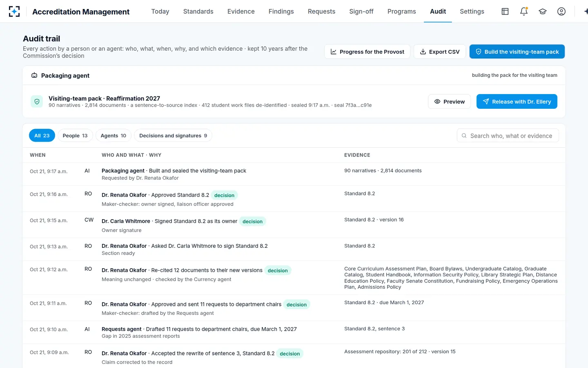588x368 pixels.
Task: Open the Findings tab
Action: (281, 11)
